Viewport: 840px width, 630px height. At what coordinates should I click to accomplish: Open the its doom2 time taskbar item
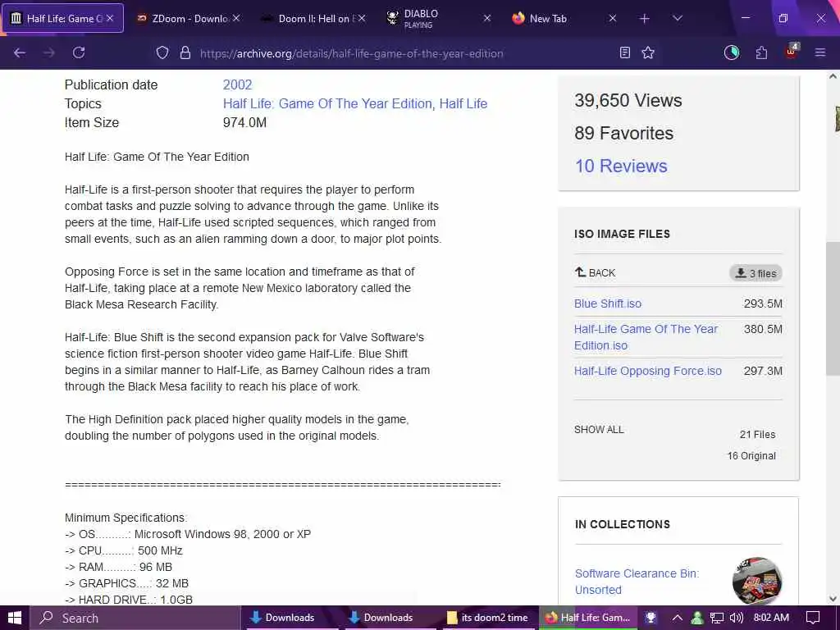click(487, 618)
